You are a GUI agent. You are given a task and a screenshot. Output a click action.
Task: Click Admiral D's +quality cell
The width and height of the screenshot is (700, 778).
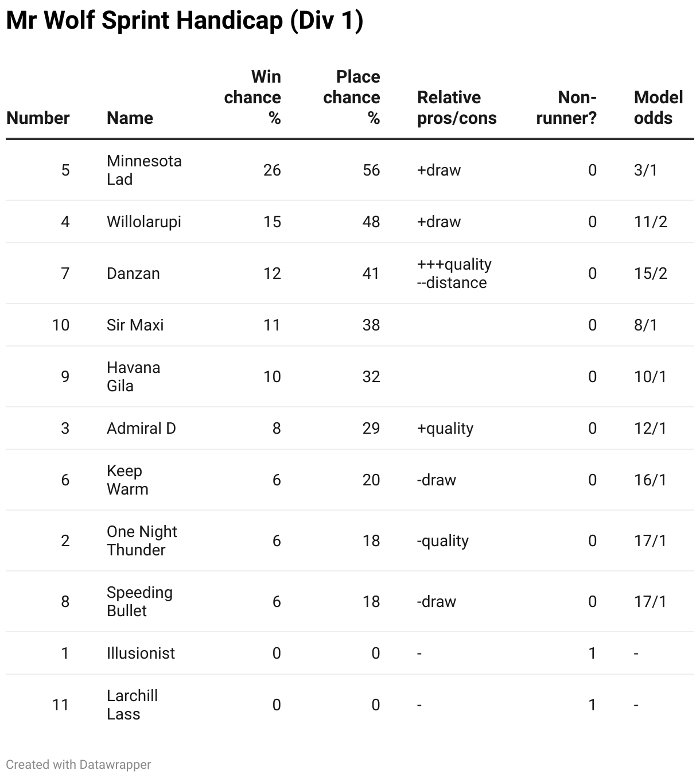click(x=445, y=428)
